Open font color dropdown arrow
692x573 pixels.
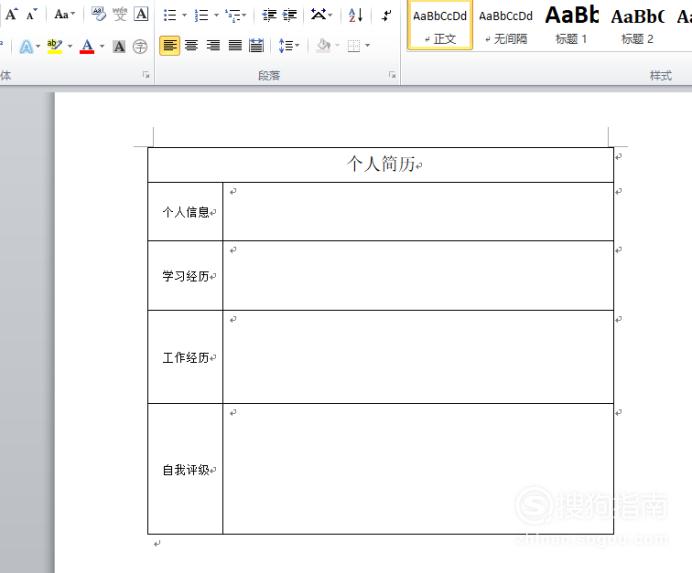(102, 46)
